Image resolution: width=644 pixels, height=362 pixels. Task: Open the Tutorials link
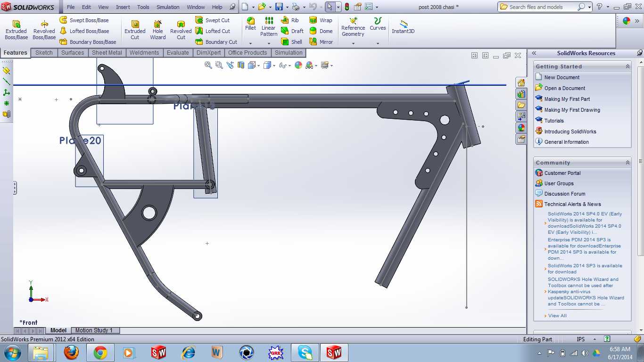pos(554,121)
